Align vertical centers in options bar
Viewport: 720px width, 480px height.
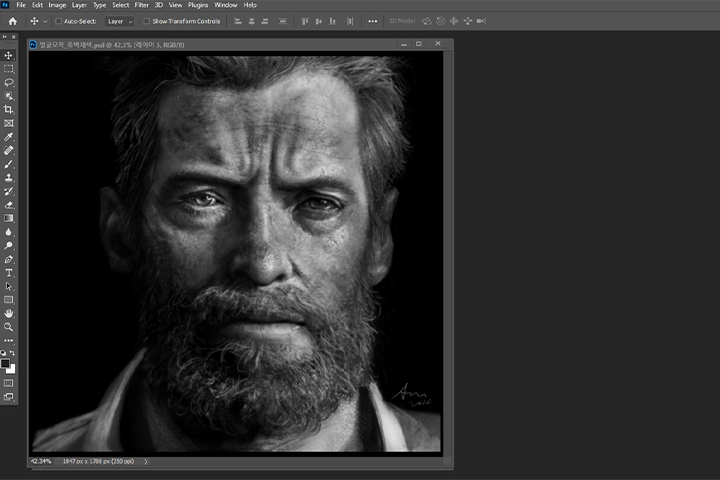click(319, 21)
